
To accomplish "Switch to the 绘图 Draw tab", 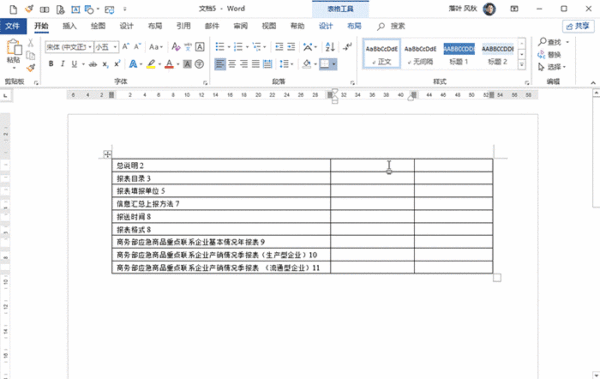I will [x=98, y=26].
